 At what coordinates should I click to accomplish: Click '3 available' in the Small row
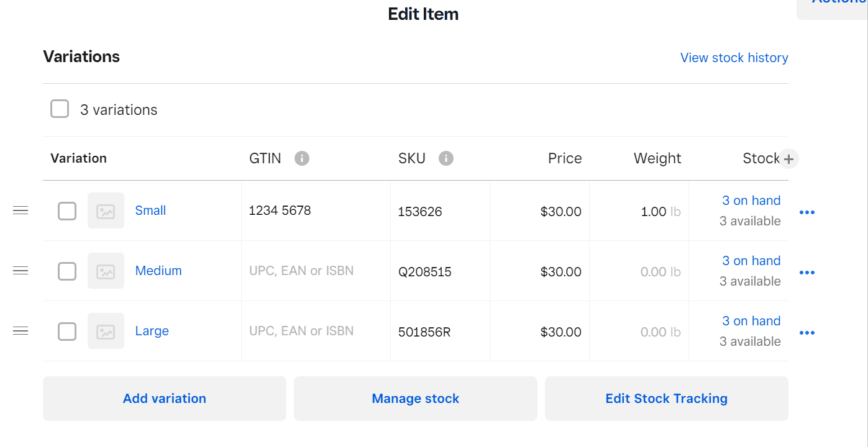click(750, 221)
